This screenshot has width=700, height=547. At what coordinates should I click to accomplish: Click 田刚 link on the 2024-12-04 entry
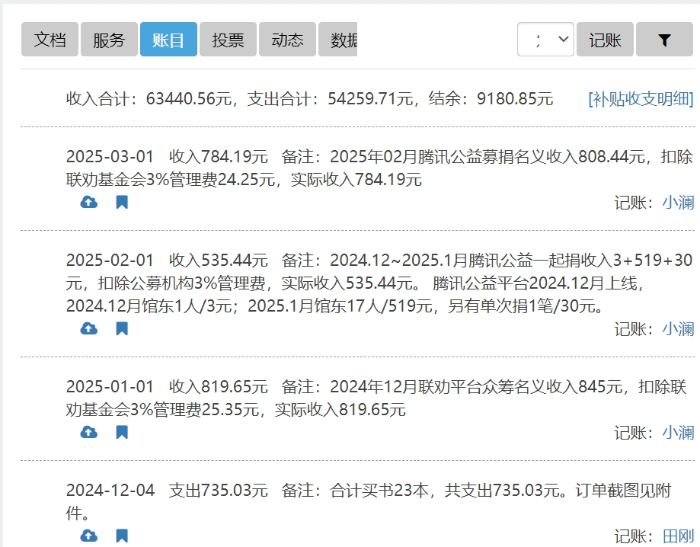pyautogui.click(x=677, y=536)
